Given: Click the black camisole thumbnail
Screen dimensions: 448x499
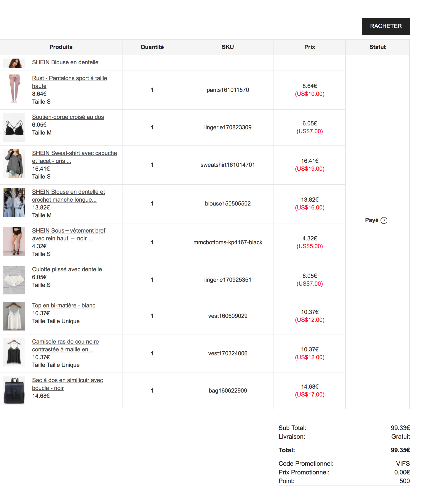Looking at the screenshot, I should pyautogui.click(x=14, y=352).
